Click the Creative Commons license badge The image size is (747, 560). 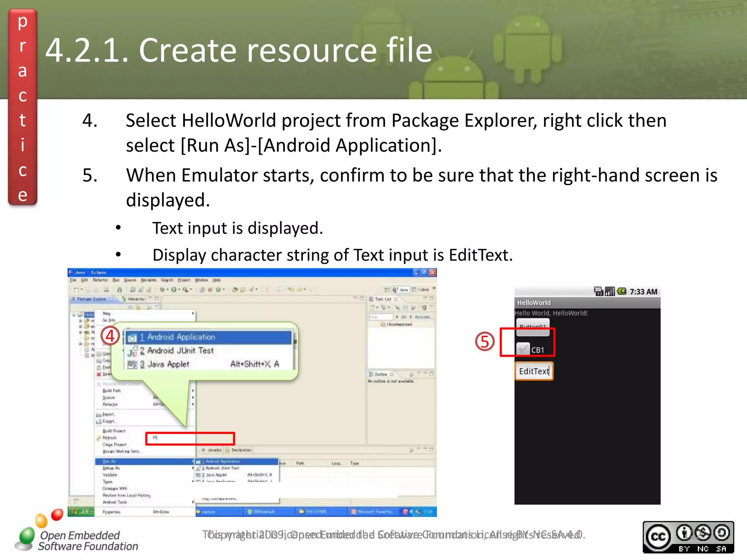click(x=688, y=537)
